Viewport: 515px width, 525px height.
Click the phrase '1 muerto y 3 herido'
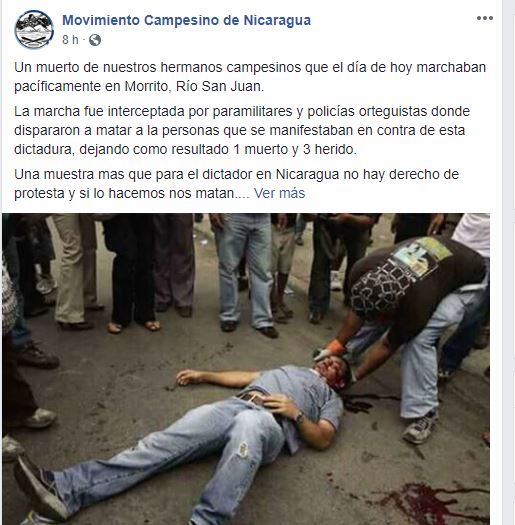pos(295,149)
